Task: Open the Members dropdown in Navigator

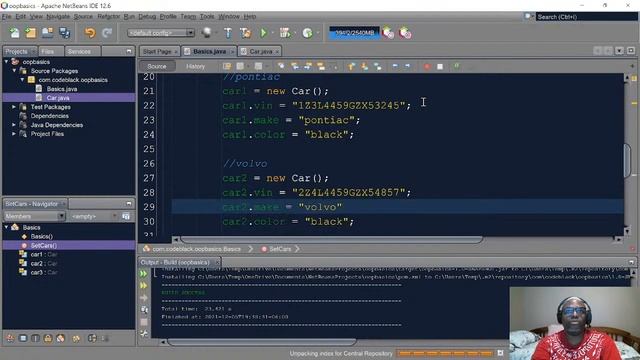Action: (34, 216)
